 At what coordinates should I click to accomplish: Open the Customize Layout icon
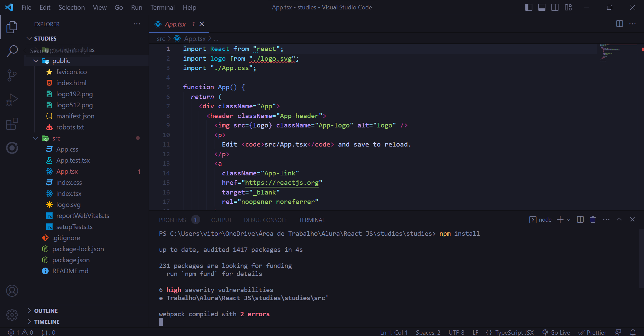[x=568, y=7]
